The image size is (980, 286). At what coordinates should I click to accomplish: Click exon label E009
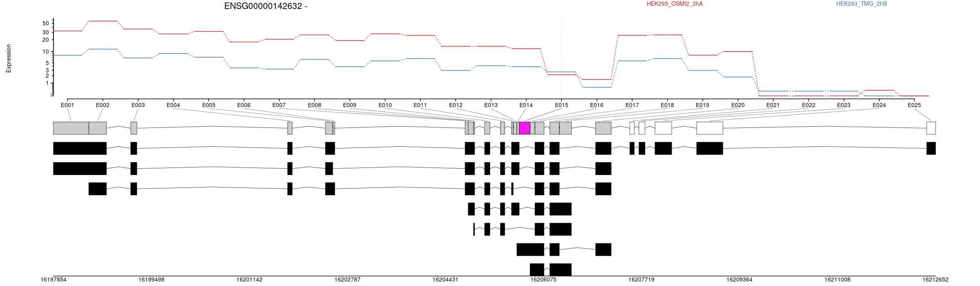(350, 105)
